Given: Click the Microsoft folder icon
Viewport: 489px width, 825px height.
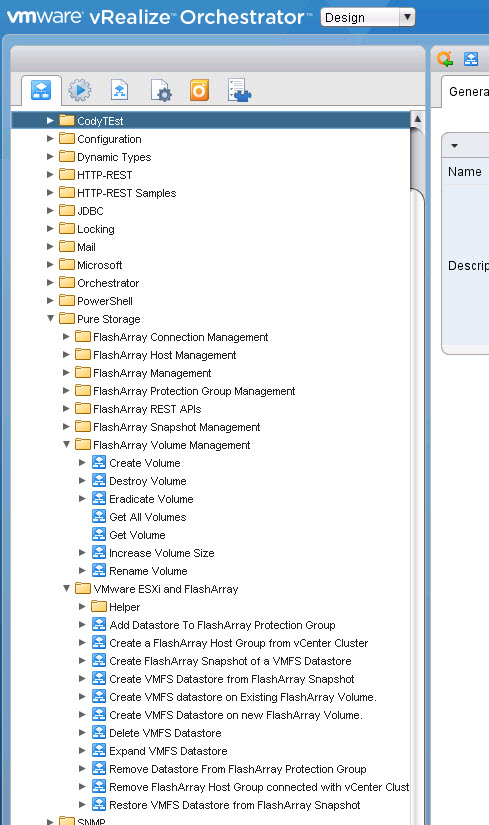Looking at the screenshot, I should (x=67, y=264).
